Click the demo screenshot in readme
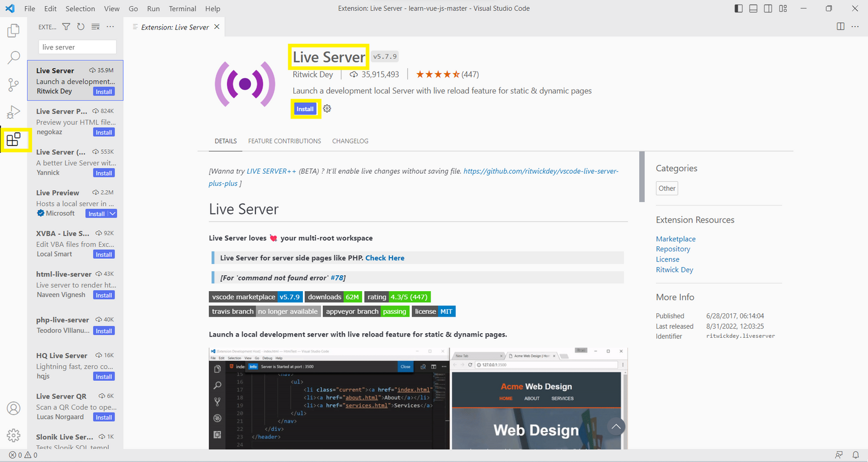 (x=418, y=398)
